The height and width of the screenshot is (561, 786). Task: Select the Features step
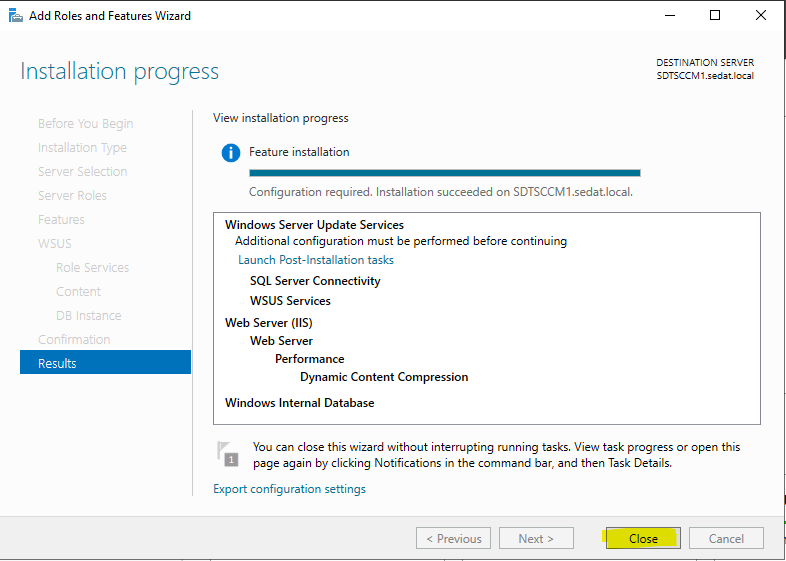[x=61, y=220]
